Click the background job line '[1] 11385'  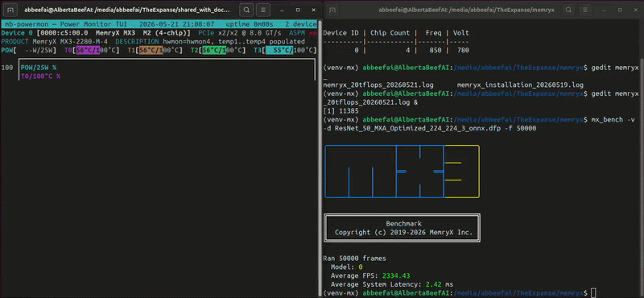(x=341, y=110)
